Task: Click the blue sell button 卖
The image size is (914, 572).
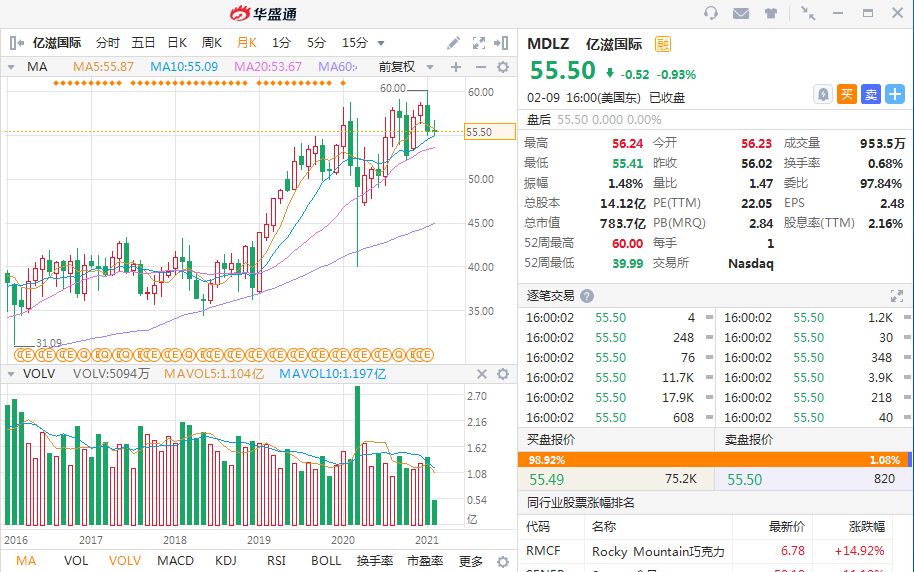Action: click(870, 94)
